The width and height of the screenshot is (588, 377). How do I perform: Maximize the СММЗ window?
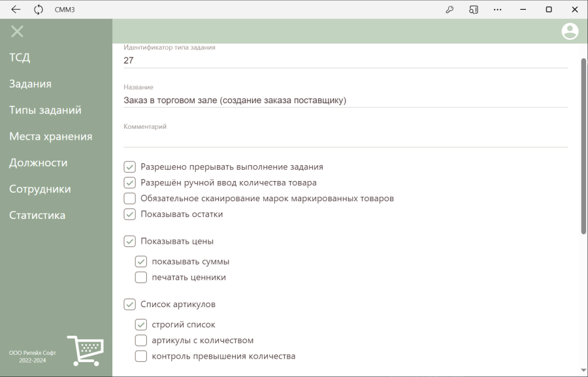(549, 9)
